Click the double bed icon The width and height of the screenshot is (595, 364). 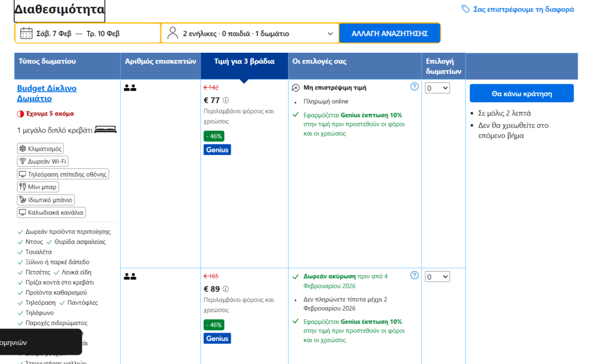(x=105, y=129)
